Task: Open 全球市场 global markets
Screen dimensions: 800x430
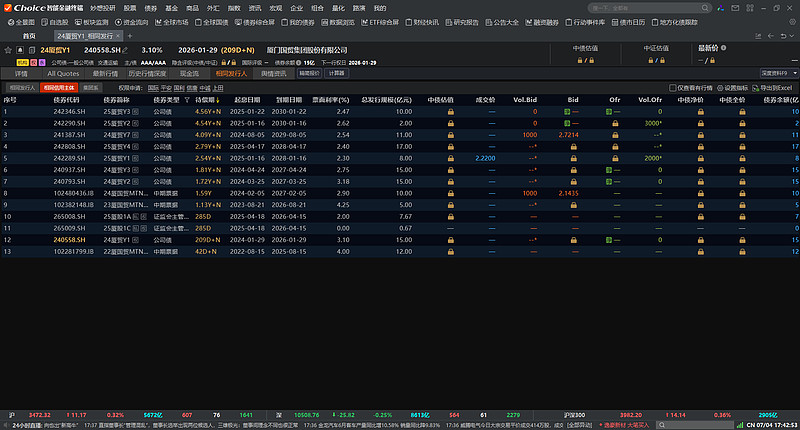Action: [172, 22]
